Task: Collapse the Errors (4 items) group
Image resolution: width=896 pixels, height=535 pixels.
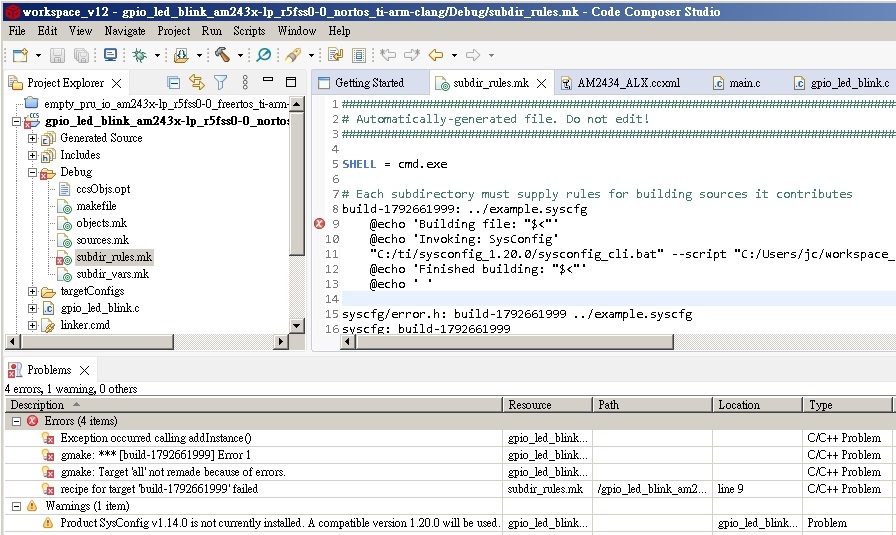Action: (x=17, y=421)
